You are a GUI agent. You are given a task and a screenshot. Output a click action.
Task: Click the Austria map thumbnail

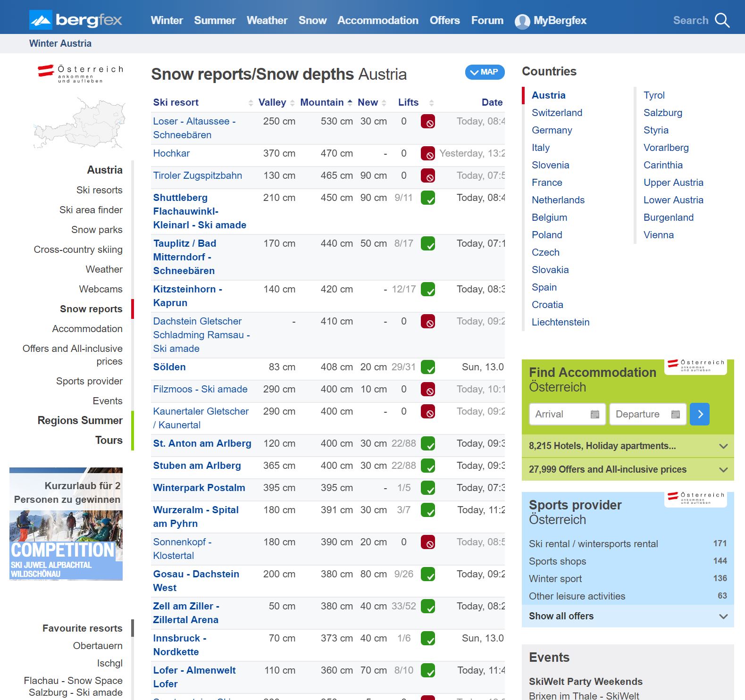point(79,123)
